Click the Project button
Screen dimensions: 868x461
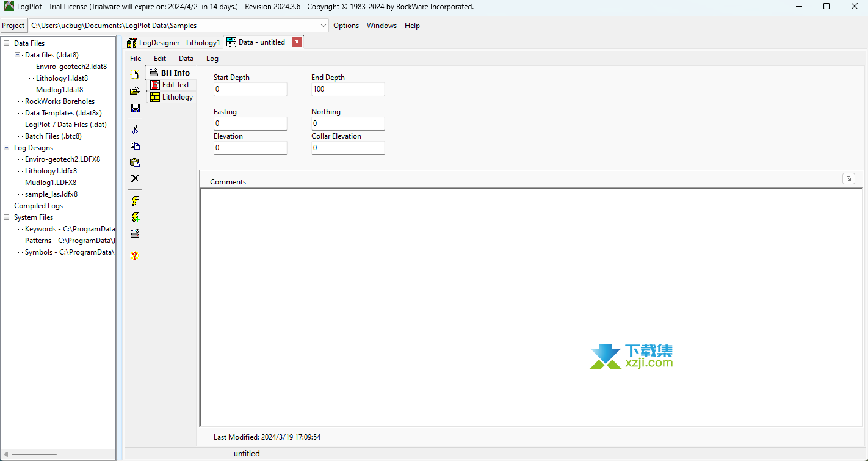tap(13, 26)
